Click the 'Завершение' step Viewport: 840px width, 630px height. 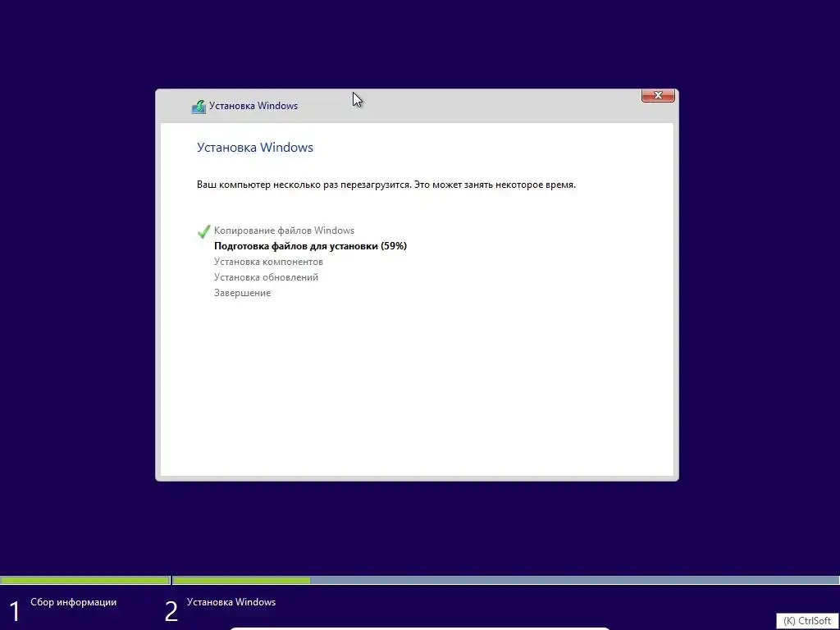pos(242,293)
